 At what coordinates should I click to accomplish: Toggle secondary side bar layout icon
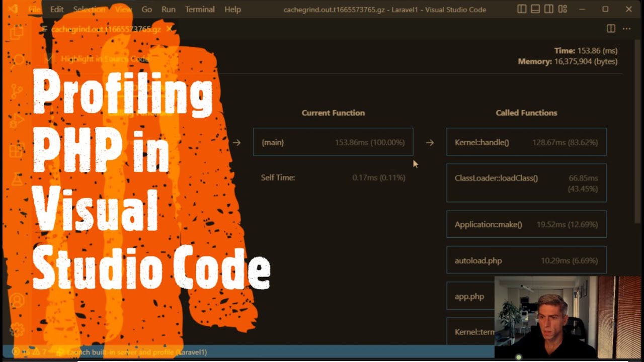click(x=549, y=9)
